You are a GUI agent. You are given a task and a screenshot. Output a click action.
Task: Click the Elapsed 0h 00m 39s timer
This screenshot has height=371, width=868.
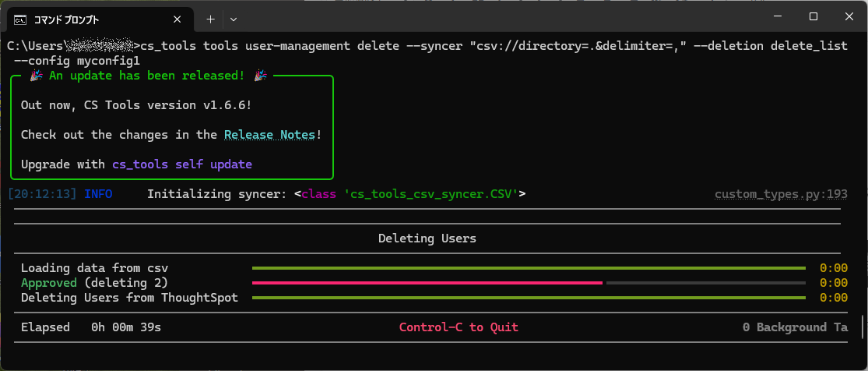click(x=91, y=327)
